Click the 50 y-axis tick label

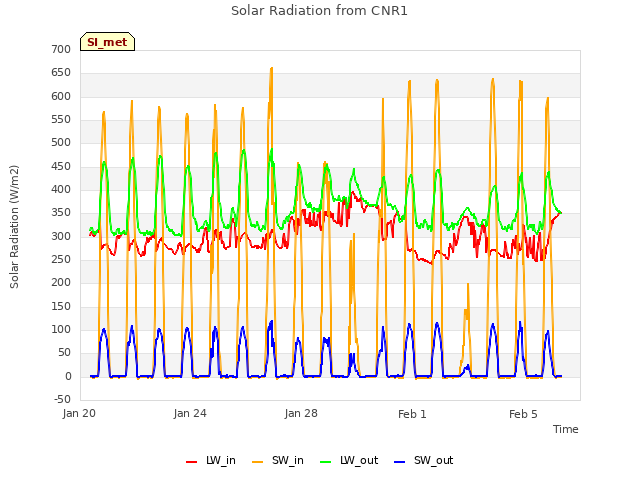click(64, 353)
